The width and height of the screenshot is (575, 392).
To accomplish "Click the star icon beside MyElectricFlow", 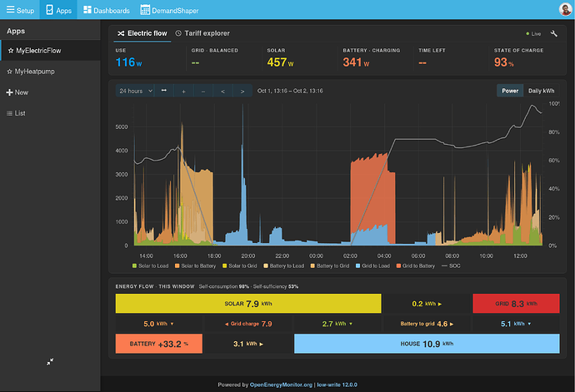I will [11, 51].
